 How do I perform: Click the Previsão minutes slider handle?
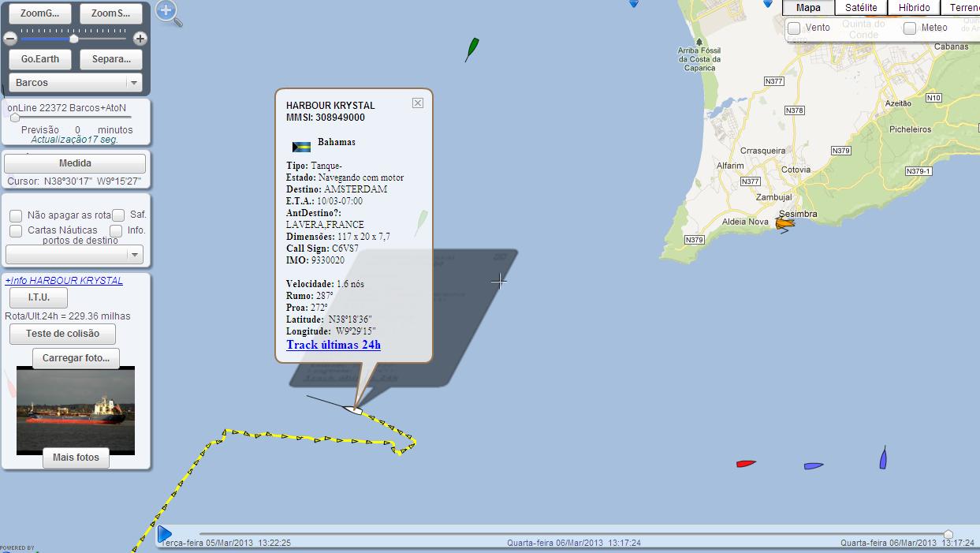tap(15, 117)
